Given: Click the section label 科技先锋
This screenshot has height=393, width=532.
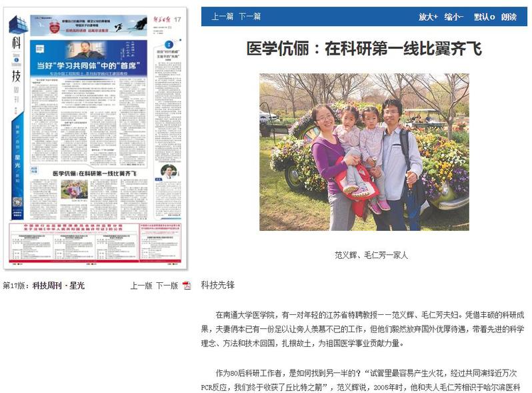Looking at the screenshot, I should click(218, 285).
